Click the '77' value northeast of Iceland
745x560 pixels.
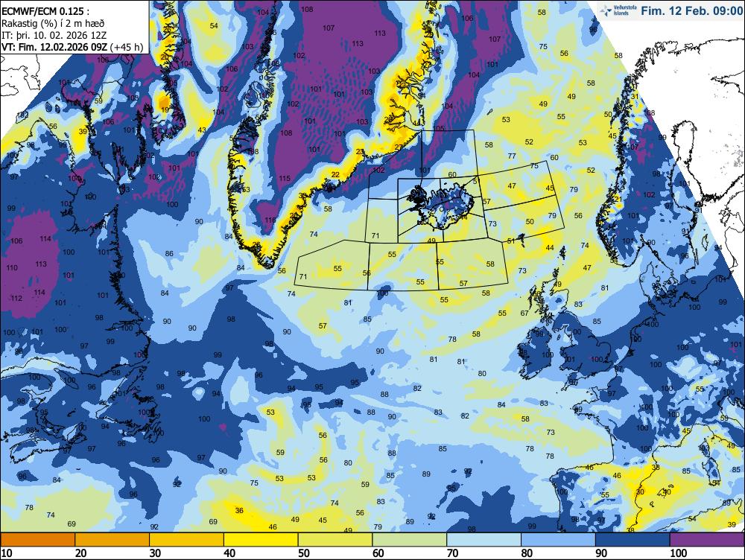[x=512, y=156]
